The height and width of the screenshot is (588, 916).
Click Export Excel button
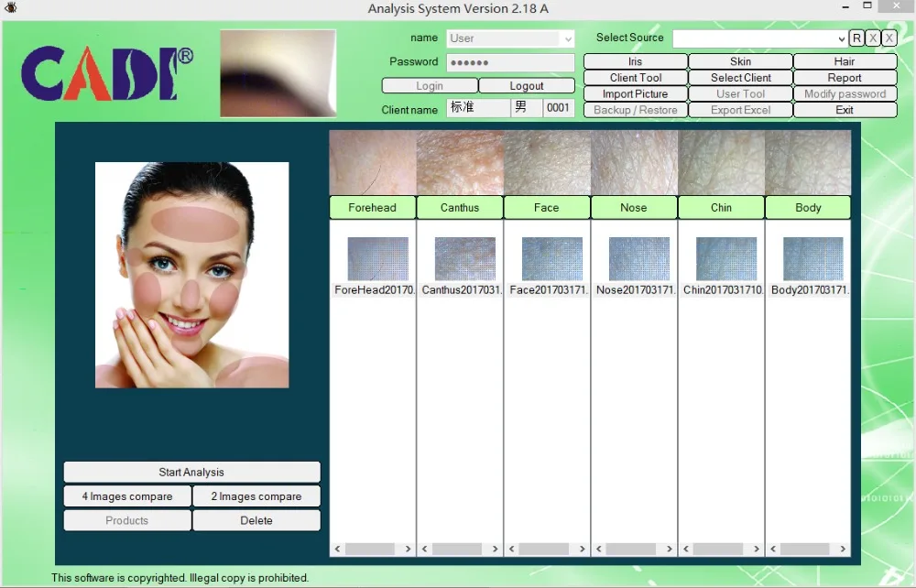coord(740,110)
